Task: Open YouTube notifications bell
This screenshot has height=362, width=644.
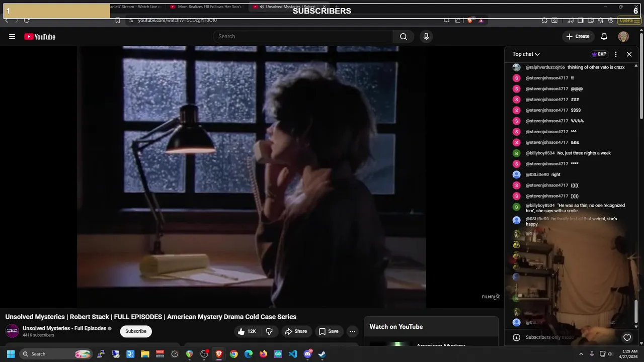Action: click(604, 36)
